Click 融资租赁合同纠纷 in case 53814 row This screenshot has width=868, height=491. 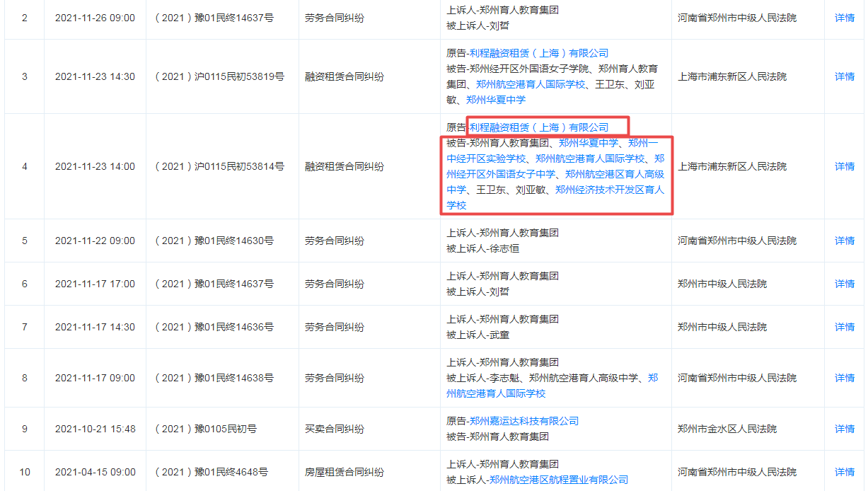tap(345, 166)
